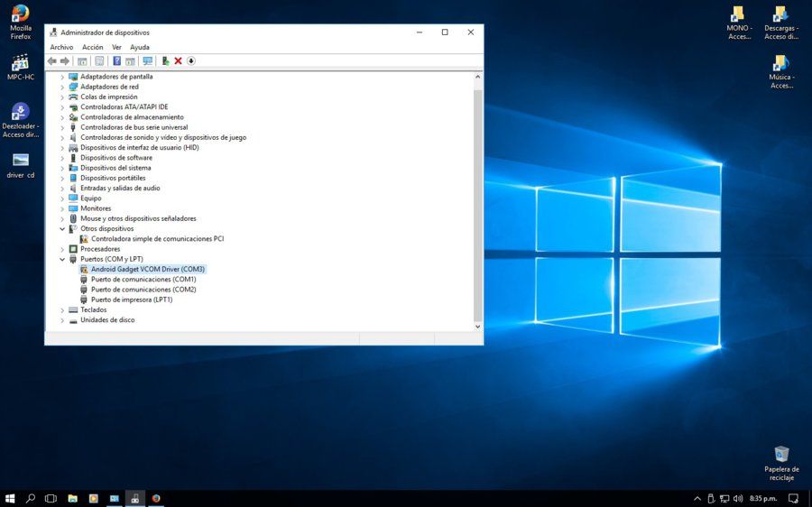Open File Explorer from taskbar
The height and width of the screenshot is (507, 812).
pos(72,498)
